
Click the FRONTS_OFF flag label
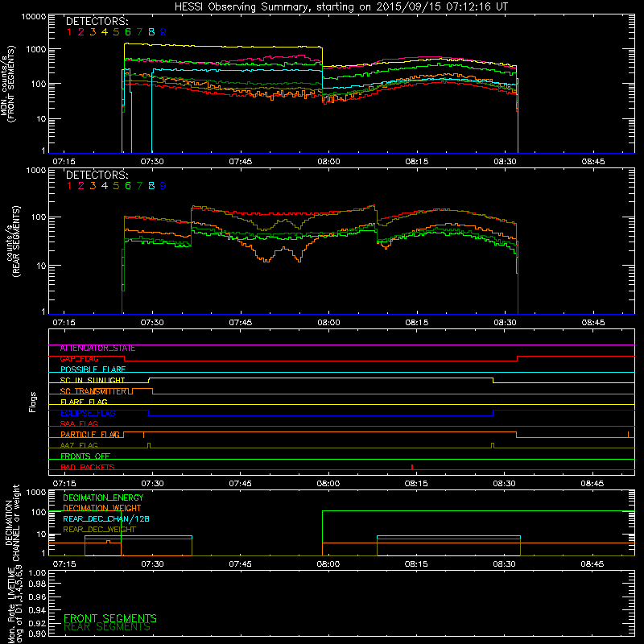[x=85, y=456]
